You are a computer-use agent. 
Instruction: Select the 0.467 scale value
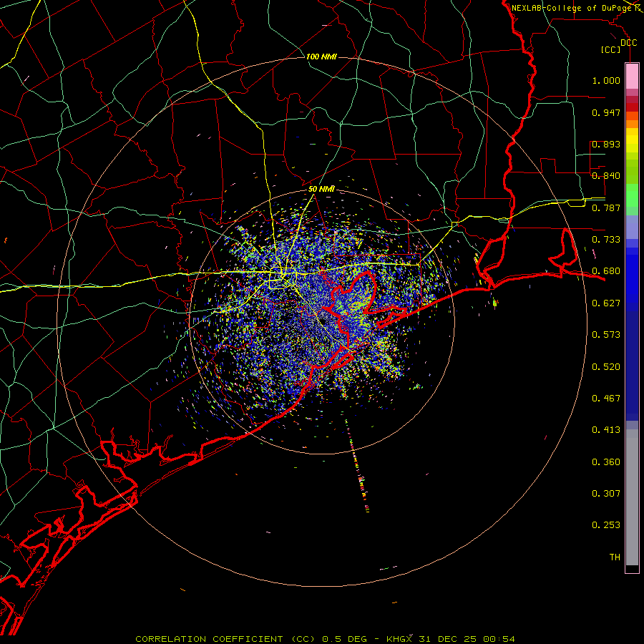[606, 399]
